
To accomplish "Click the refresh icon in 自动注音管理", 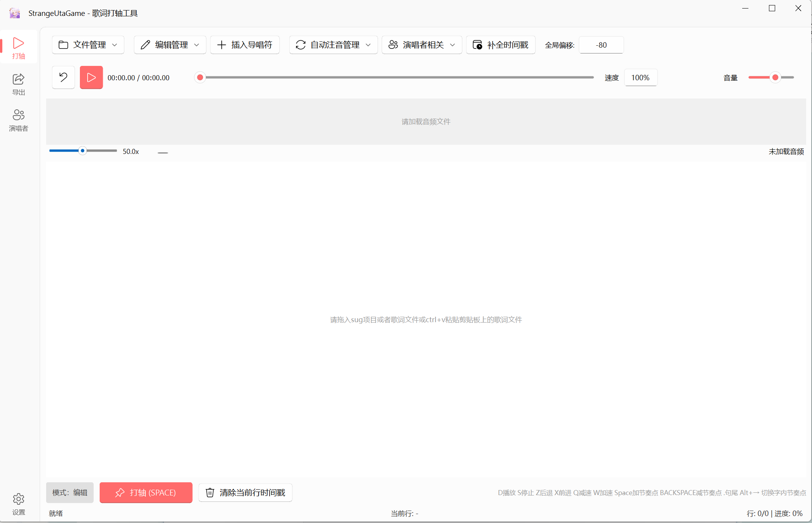I will pos(301,45).
